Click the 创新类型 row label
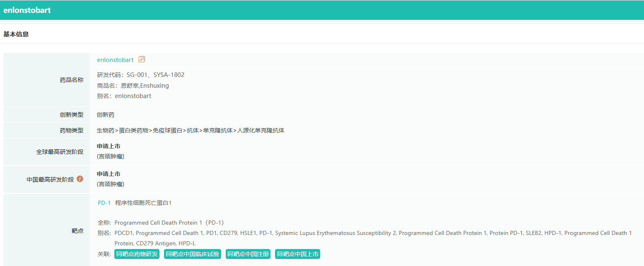This screenshot has height=266, width=644. pyautogui.click(x=72, y=115)
